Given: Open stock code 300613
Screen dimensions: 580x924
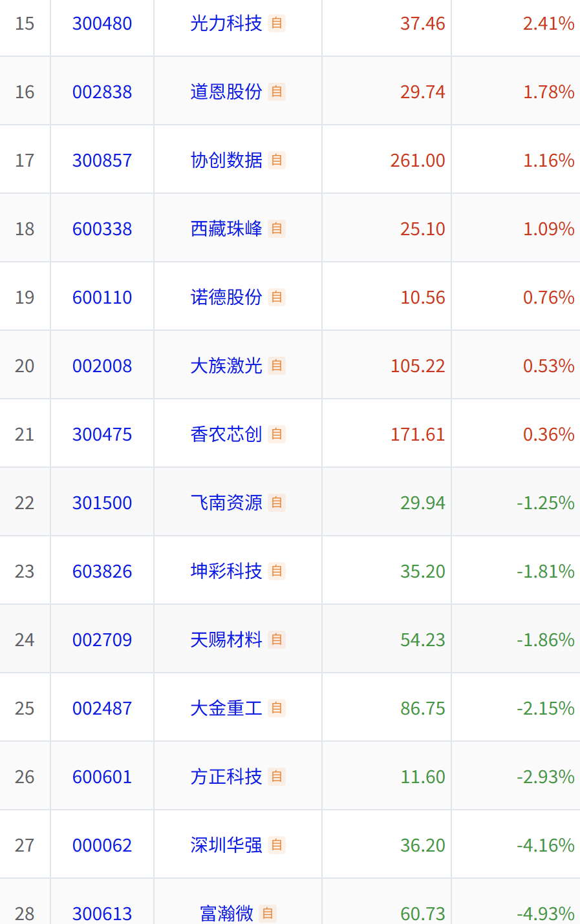Looking at the screenshot, I should coord(102,914).
